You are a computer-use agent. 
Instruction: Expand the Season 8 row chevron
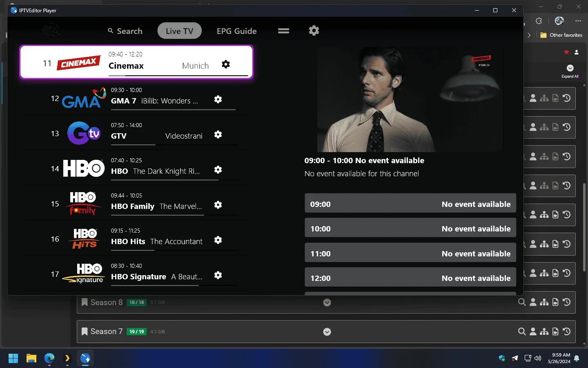tap(327, 303)
